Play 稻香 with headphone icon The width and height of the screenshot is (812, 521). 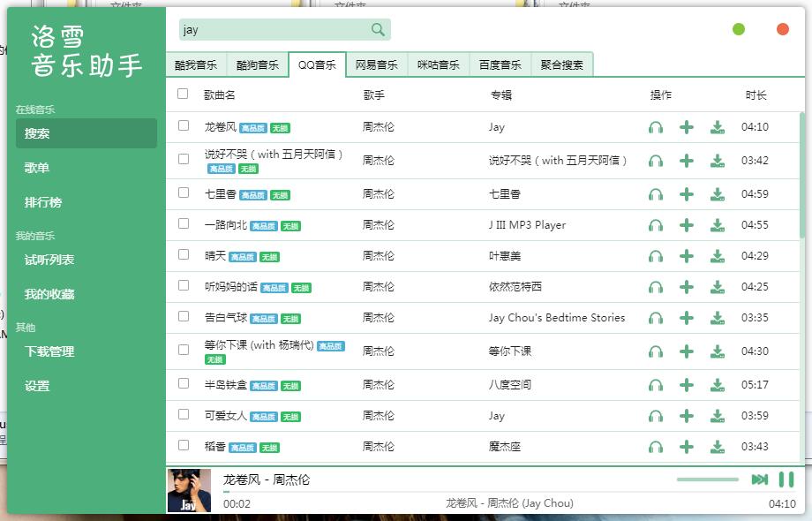656,447
